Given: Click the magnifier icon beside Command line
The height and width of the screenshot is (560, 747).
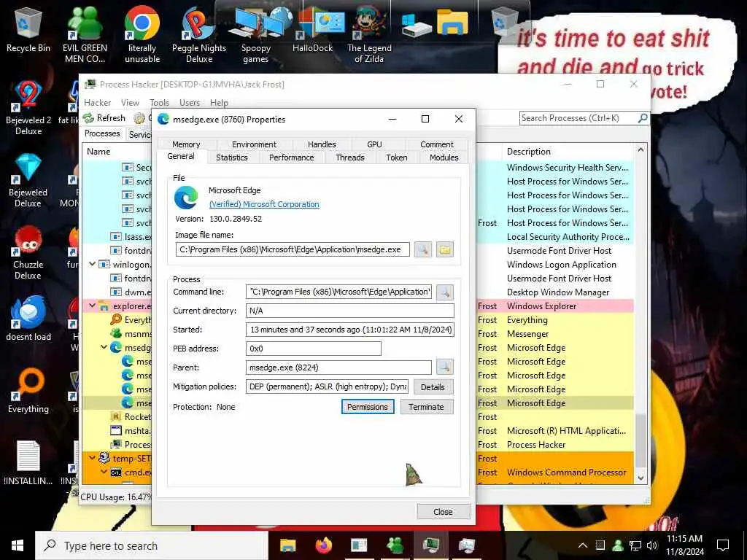Looking at the screenshot, I should (x=444, y=292).
